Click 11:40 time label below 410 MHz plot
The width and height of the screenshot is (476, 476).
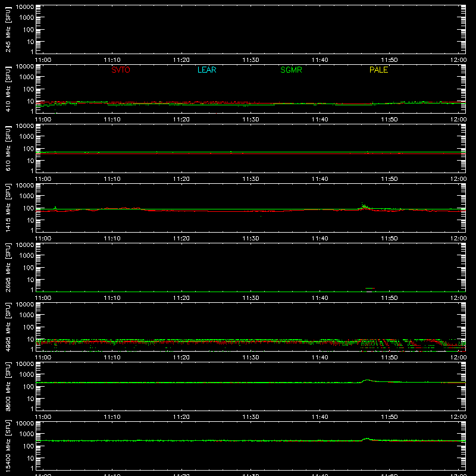point(320,120)
